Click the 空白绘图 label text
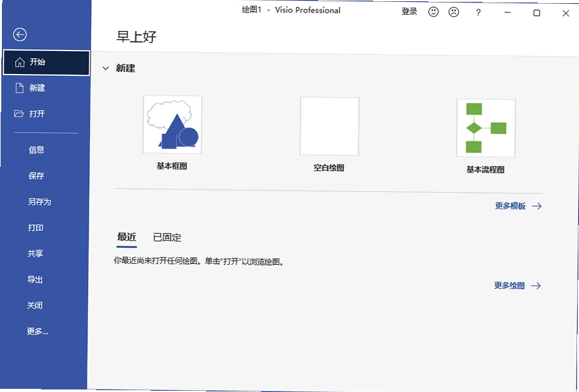This screenshot has width=579, height=392. point(329,168)
